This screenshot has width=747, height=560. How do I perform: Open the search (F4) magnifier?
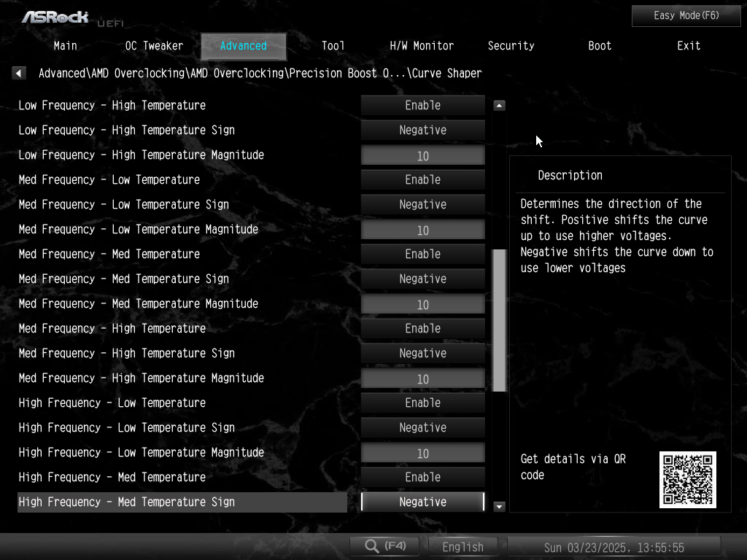tap(385, 546)
